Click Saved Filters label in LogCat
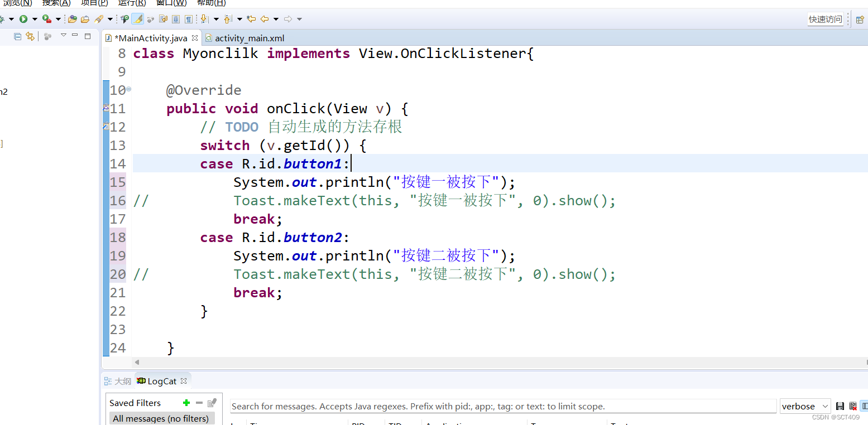The image size is (868, 425). (x=135, y=403)
